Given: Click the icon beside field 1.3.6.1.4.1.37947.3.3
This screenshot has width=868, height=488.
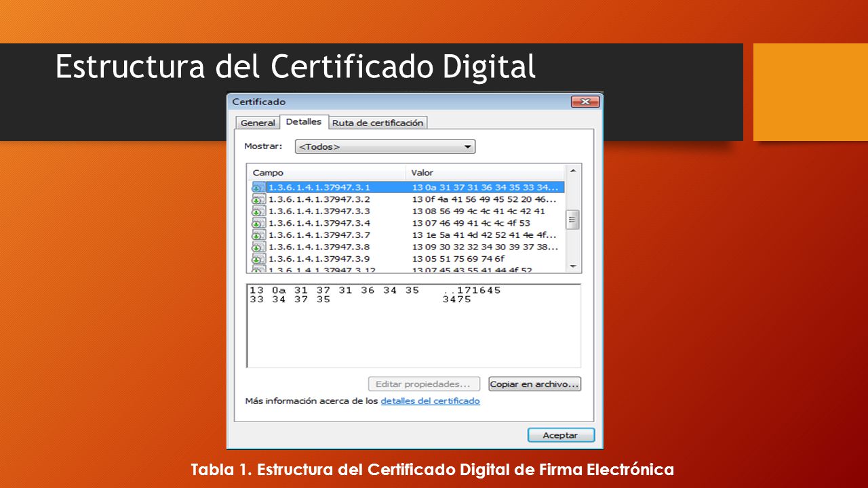Looking at the screenshot, I should coord(258,211).
